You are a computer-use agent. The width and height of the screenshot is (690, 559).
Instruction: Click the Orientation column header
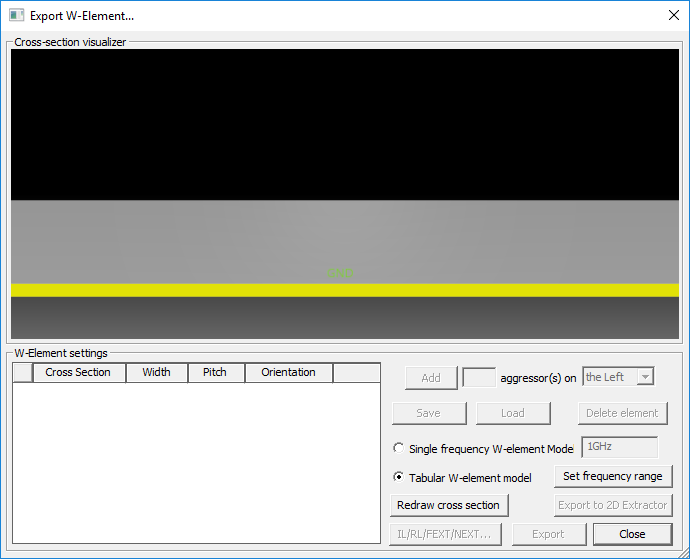click(x=289, y=372)
